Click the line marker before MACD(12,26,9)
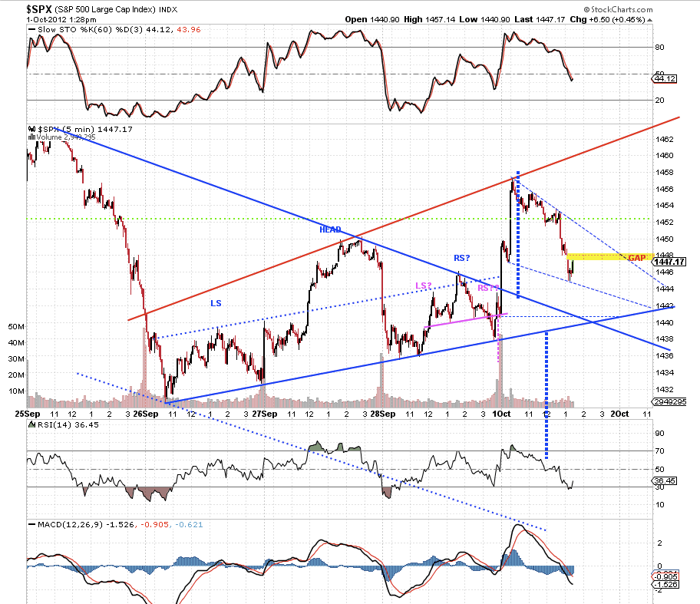The width and height of the screenshot is (700, 604). (31, 524)
